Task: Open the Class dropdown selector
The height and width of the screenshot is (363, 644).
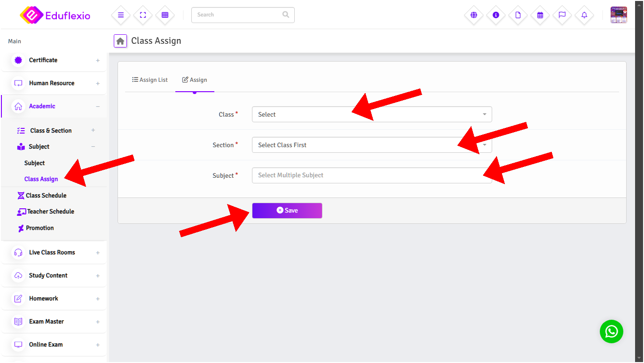Action: [371, 114]
